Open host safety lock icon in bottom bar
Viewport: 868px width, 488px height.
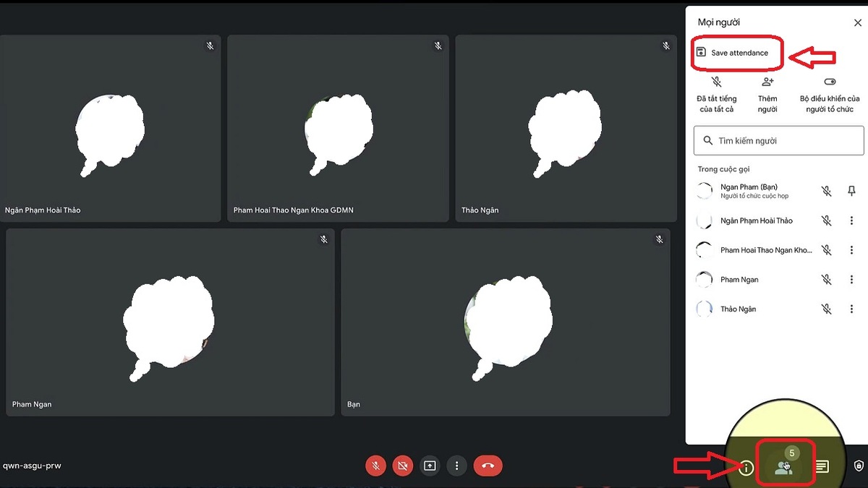859,466
